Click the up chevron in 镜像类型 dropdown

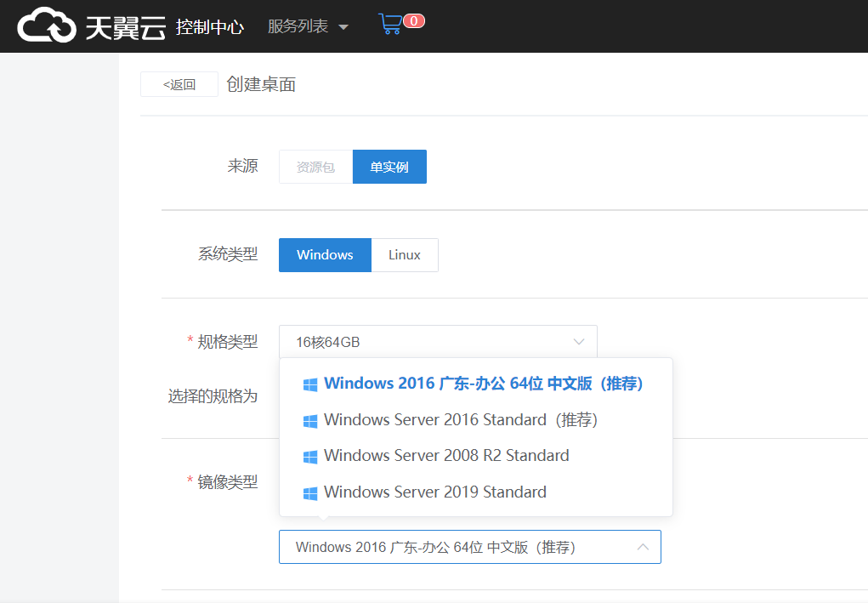643,547
